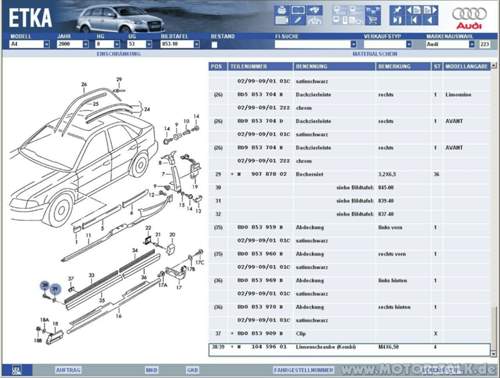Go to previous page with document-left arrow icon
Screen dimensions: 500x378
414,10
